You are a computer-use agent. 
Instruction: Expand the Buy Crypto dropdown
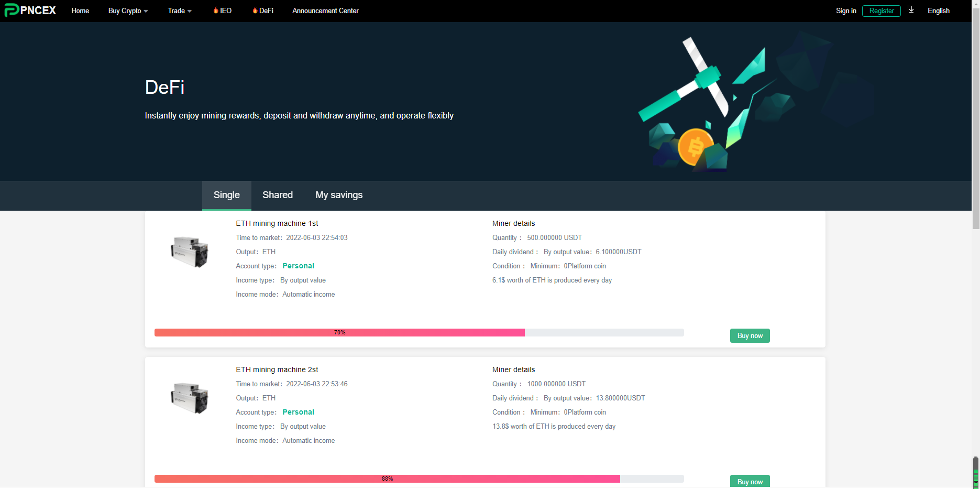(x=128, y=10)
